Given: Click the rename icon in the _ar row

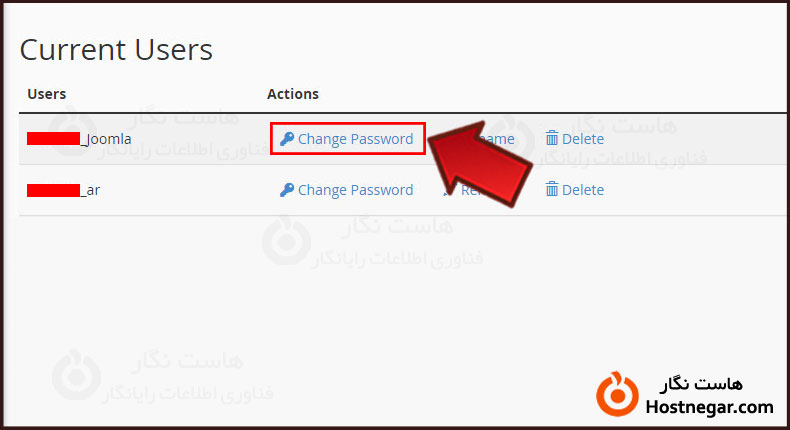Looking at the screenshot, I should [449, 190].
